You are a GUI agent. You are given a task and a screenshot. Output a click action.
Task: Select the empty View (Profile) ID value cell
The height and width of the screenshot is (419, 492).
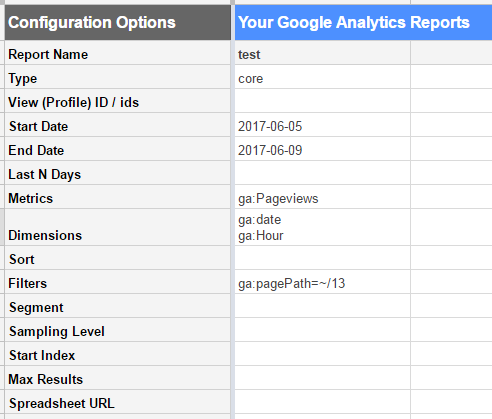[x=322, y=101]
